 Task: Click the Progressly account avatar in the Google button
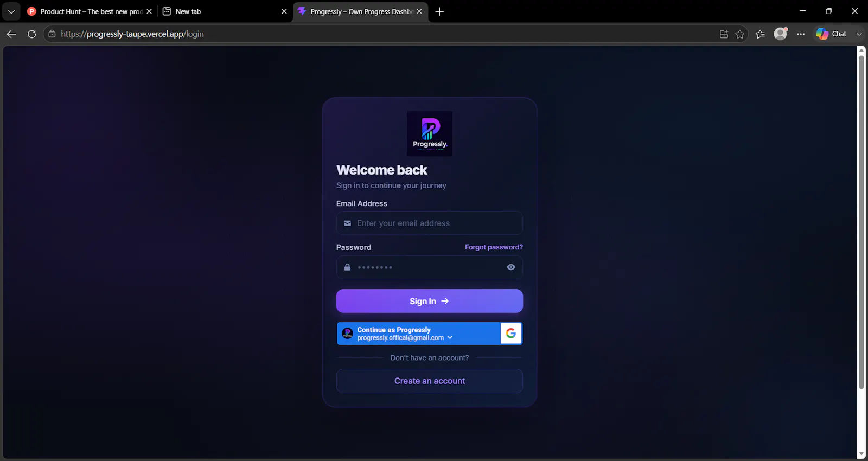click(x=348, y=334)
